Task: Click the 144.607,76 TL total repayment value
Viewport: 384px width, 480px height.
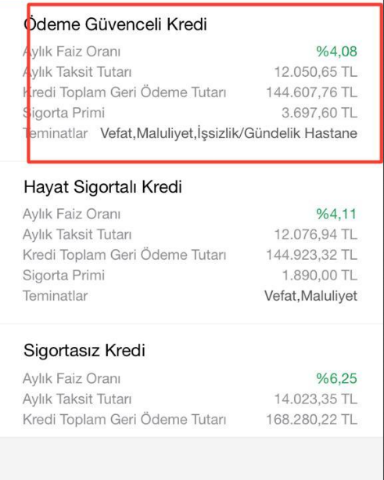Action: click(x=312, y=92)
